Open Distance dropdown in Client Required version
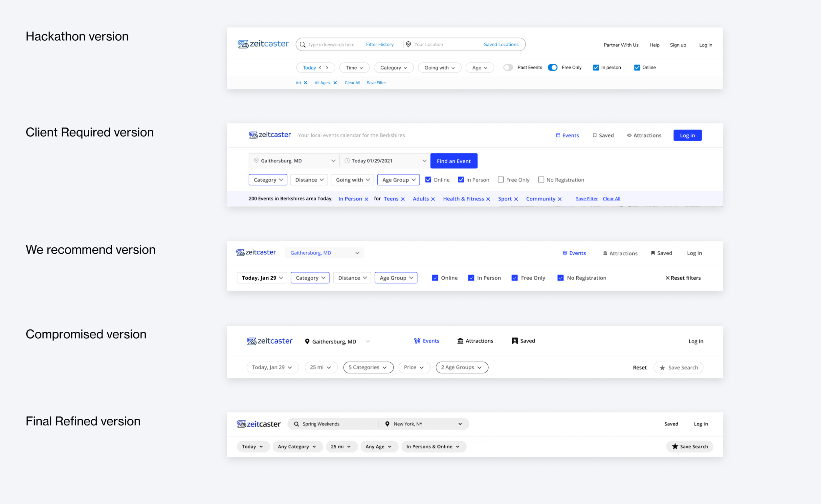The height and width of the screenshot is (504, 821). coord(309,180)
